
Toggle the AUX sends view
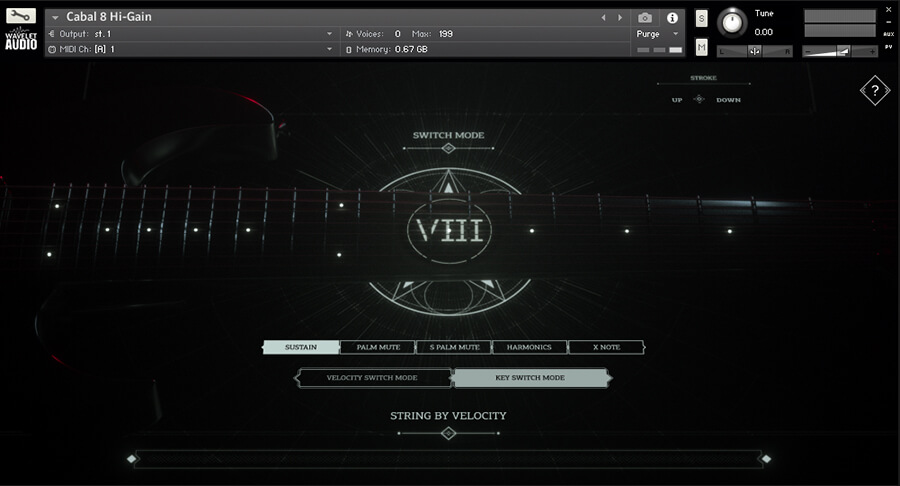(889, 34)
